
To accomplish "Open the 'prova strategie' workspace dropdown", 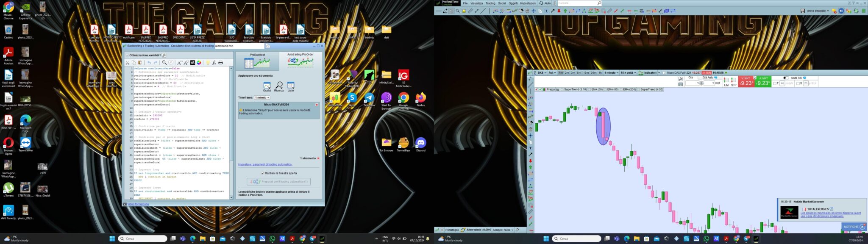I will click(818, 11).
